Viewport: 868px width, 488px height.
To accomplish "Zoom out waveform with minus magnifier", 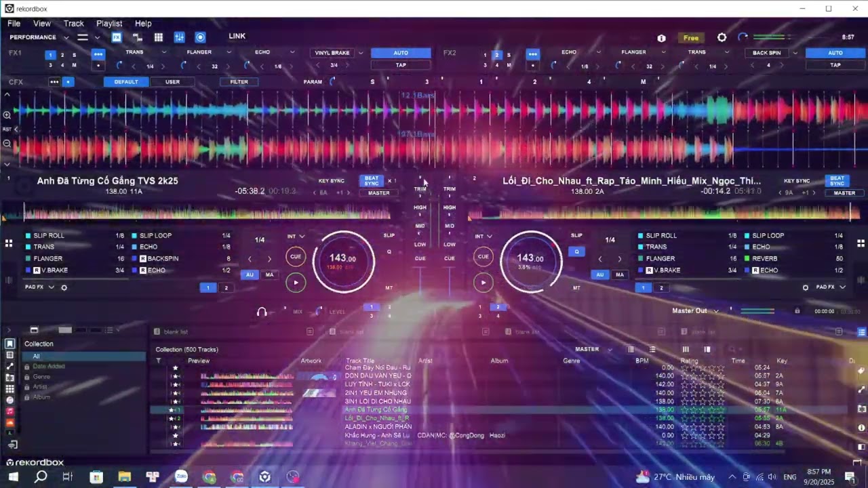I will 7,144.
